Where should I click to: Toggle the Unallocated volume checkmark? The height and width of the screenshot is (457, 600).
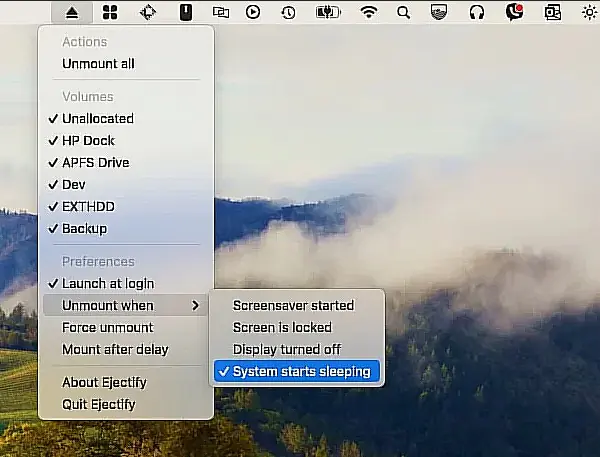tap(126, 119)
